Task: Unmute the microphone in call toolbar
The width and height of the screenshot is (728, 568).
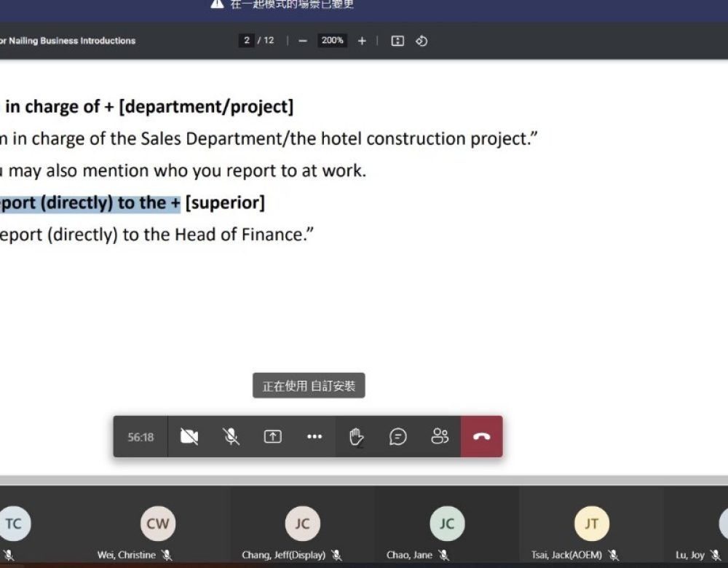Action: pos(231,437)
